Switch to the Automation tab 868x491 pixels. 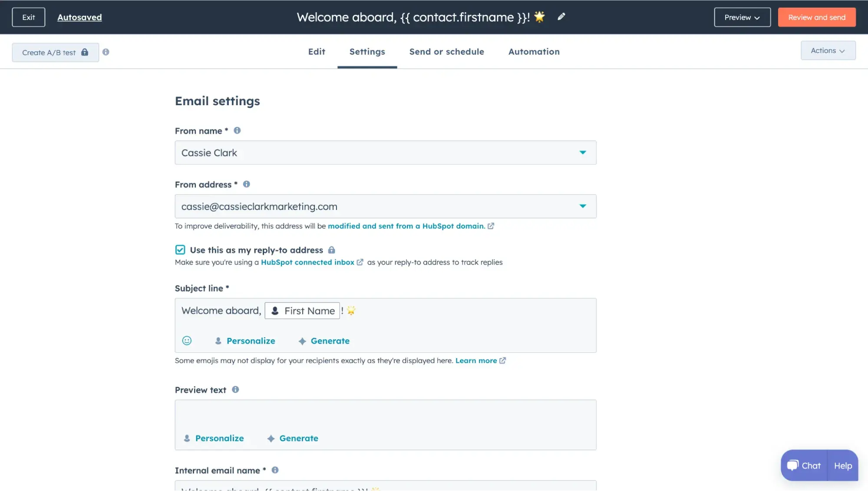[534, 51]
